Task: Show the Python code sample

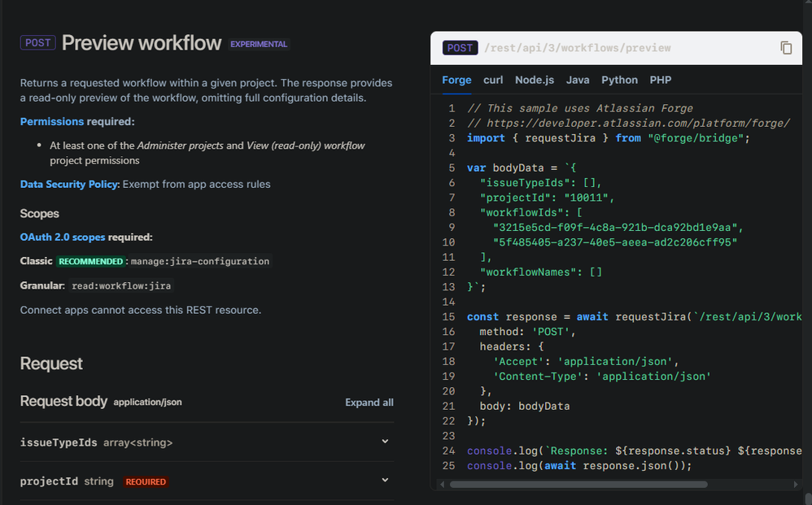Action: tap(619, 80)
